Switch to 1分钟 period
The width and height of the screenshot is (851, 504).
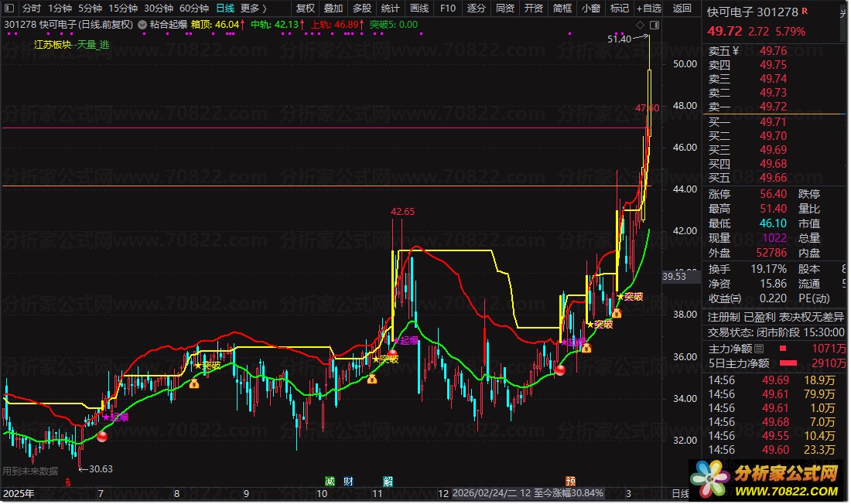coord(60,9)
